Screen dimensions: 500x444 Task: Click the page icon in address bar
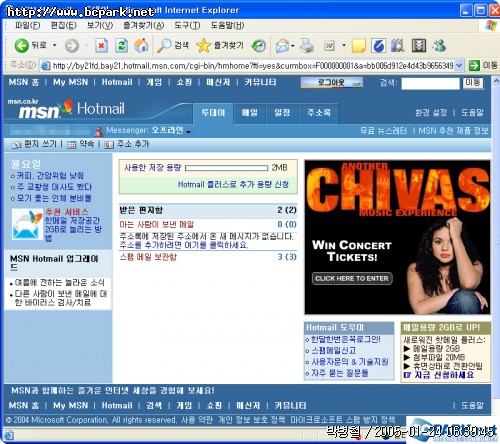click(x=45, y=66)
